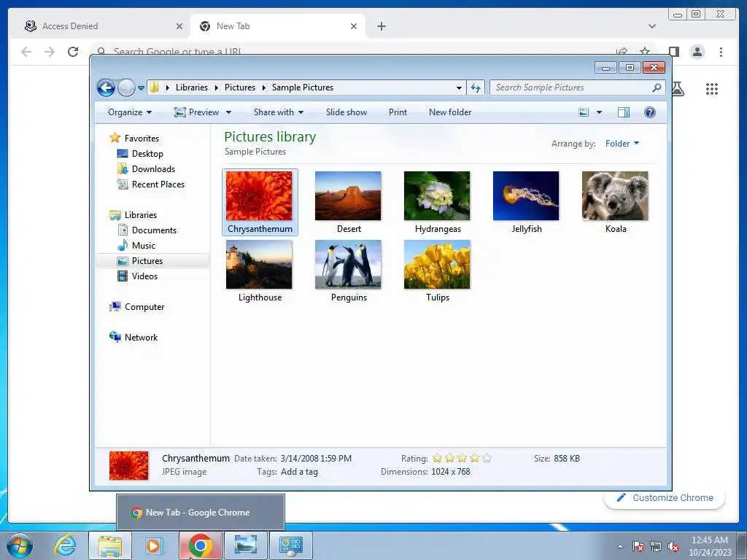Select Libraries in navigation pane
This screenshot has width=747, height=560.
pos(141,215)
